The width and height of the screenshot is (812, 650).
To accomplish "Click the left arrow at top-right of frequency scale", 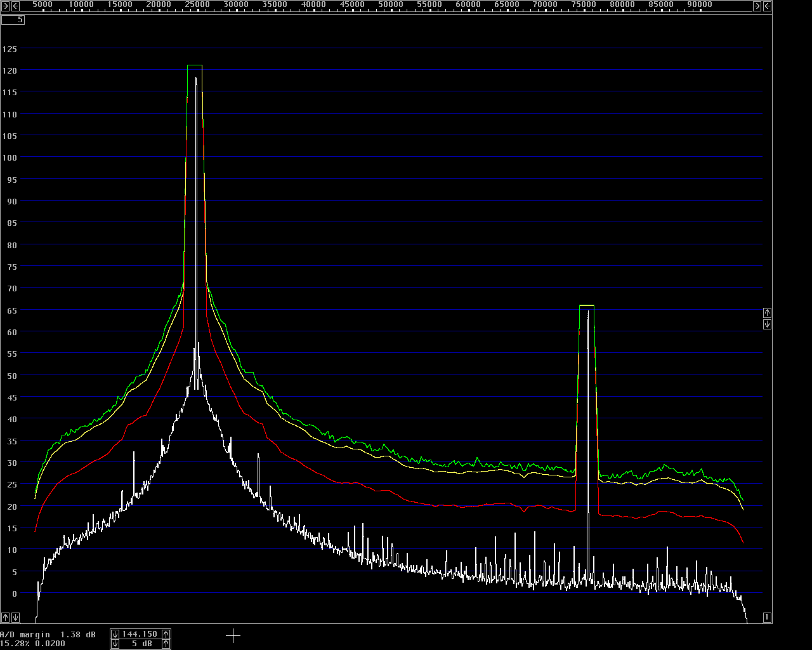I will point(767,6).
